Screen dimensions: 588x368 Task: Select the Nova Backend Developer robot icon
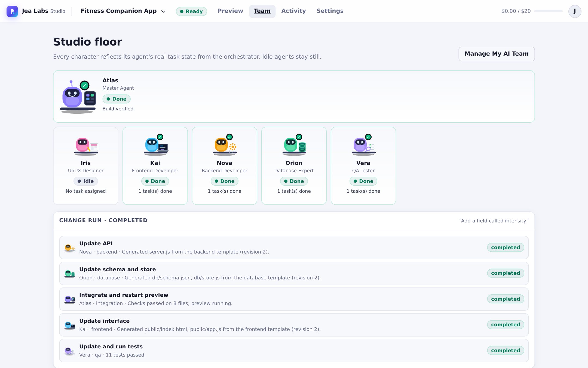225,145
